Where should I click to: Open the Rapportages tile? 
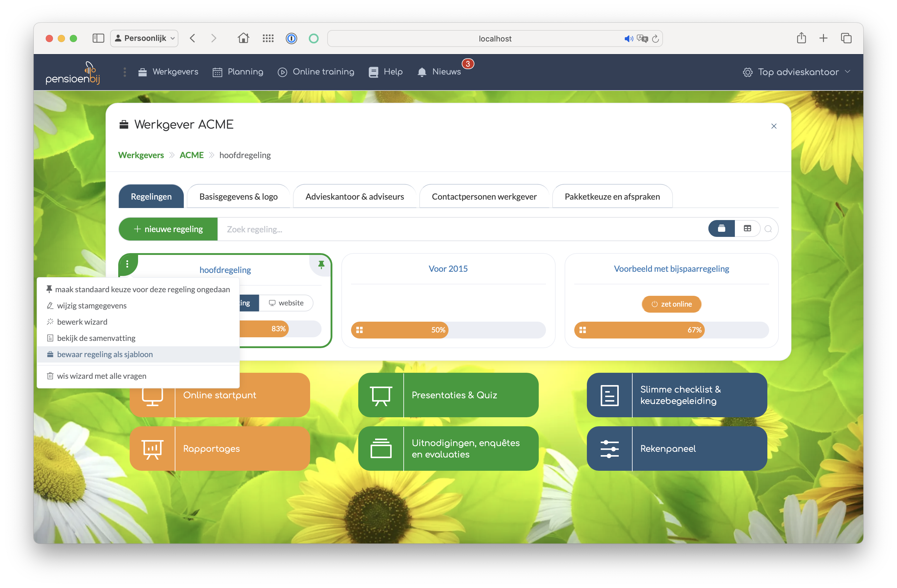pyautogui.click(x=220, y=449)
